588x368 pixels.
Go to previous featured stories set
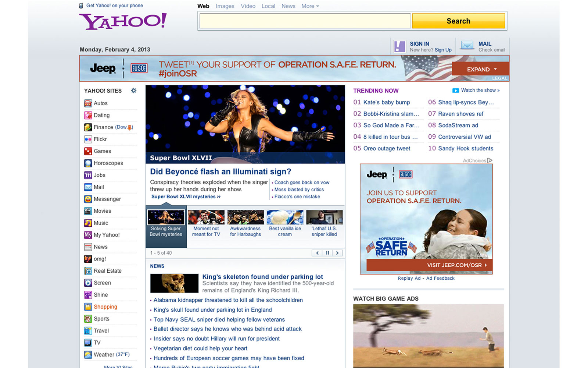pos(317,253)
